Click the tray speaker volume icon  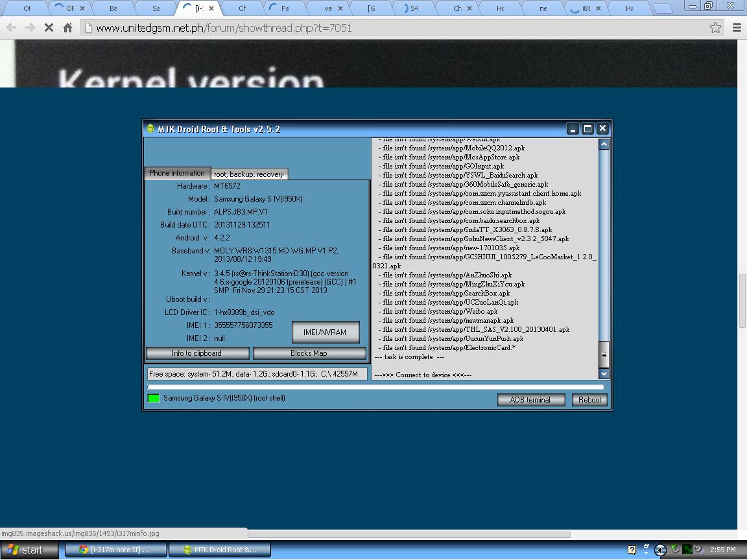click(x=698, y=549)
